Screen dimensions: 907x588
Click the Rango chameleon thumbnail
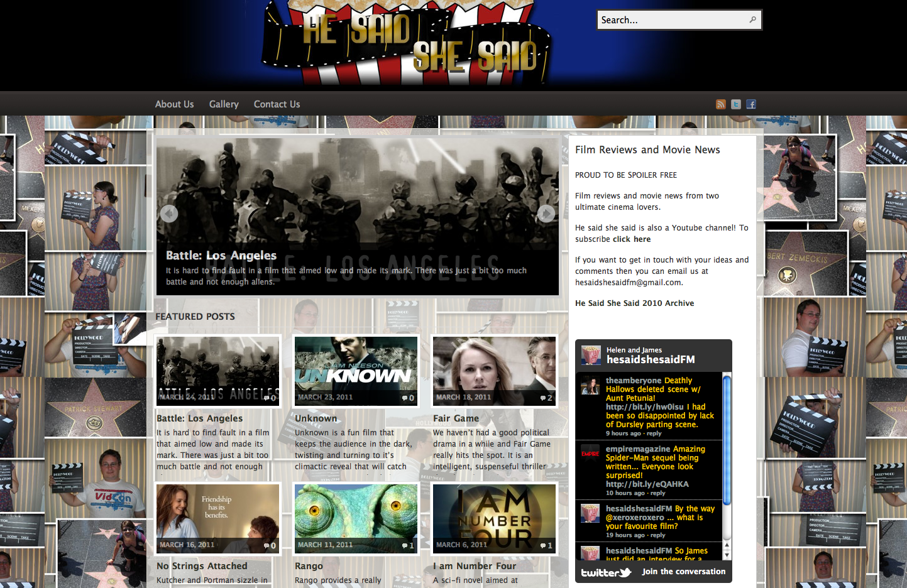356,518
